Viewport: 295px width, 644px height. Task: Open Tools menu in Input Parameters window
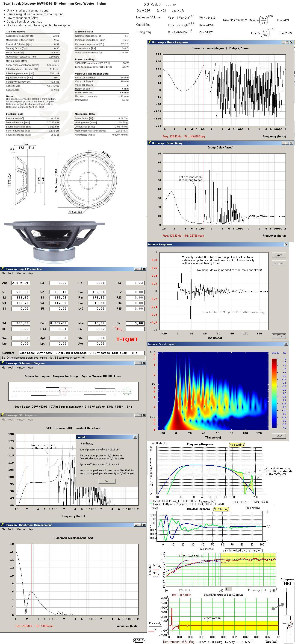tap(11, 273)
